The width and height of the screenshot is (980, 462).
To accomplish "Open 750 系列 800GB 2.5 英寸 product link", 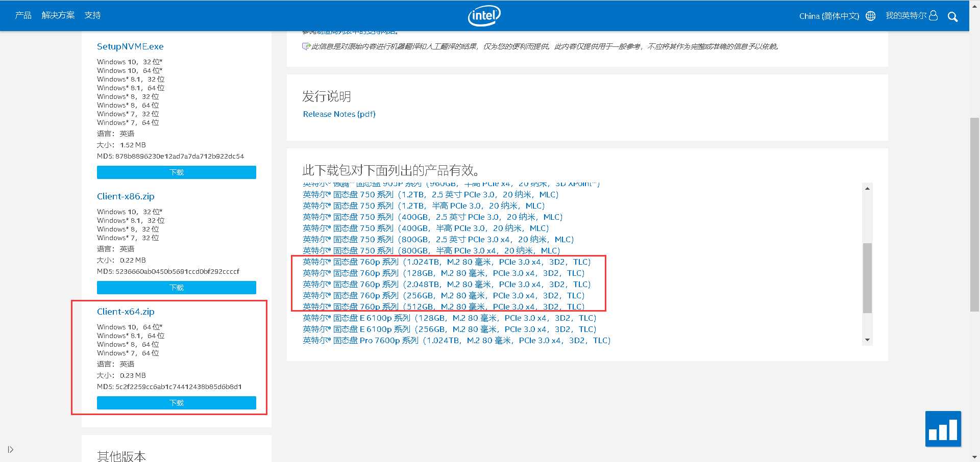I will (438, 240).
